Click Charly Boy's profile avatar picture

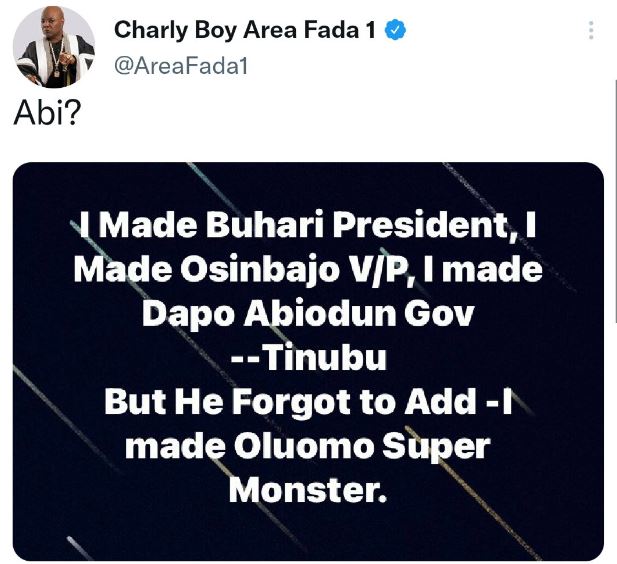[53, 47]
